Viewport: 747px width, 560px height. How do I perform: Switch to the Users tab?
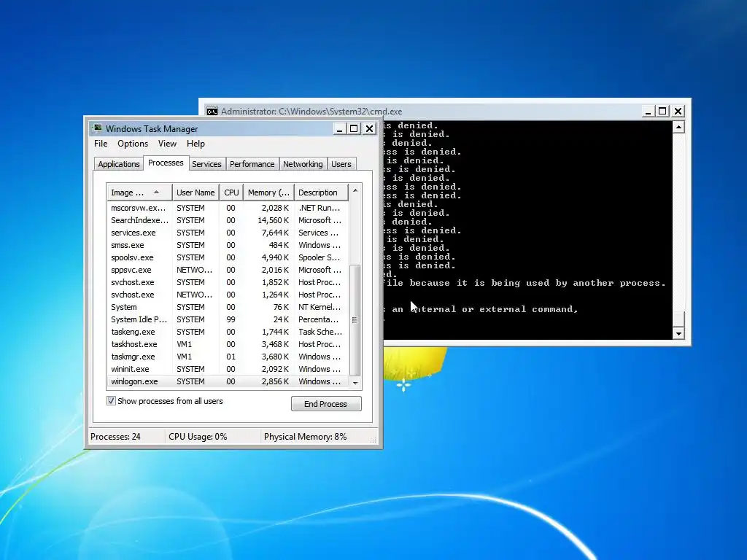coord(341,164)
